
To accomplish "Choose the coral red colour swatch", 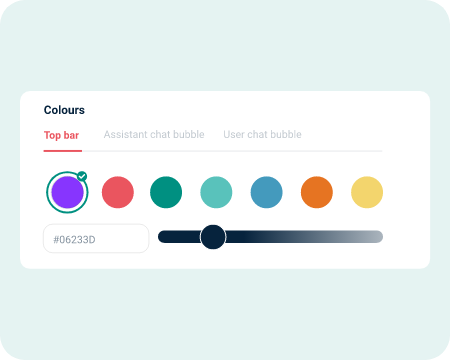I will [x=118, y=192].
